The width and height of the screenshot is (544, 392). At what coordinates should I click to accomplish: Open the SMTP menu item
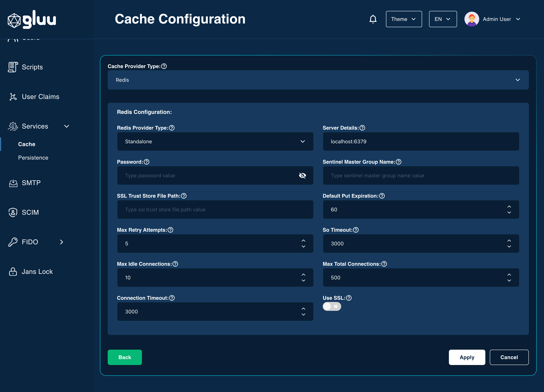(31, 183)
